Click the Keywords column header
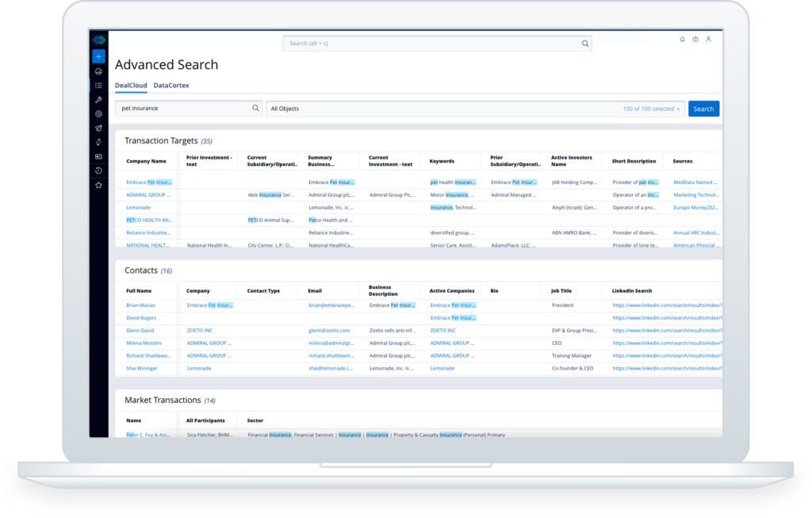 pos(442,161)
